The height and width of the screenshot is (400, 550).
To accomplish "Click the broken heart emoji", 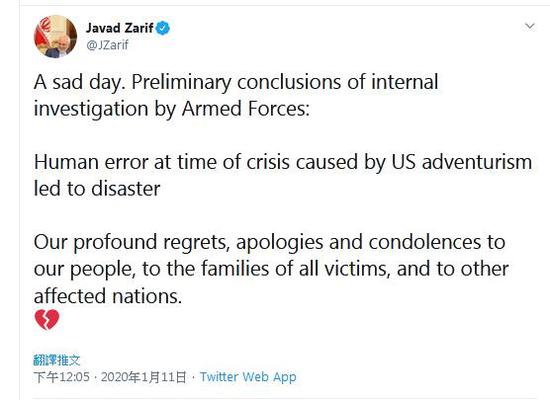I will pyautogui.click(x=47, y=319).
